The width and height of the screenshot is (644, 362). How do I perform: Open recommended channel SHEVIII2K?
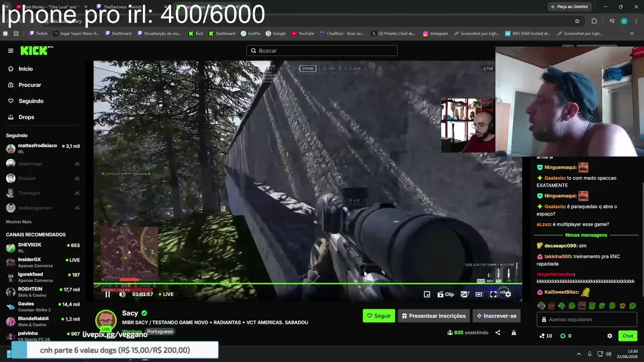click(x=43, y=247)
